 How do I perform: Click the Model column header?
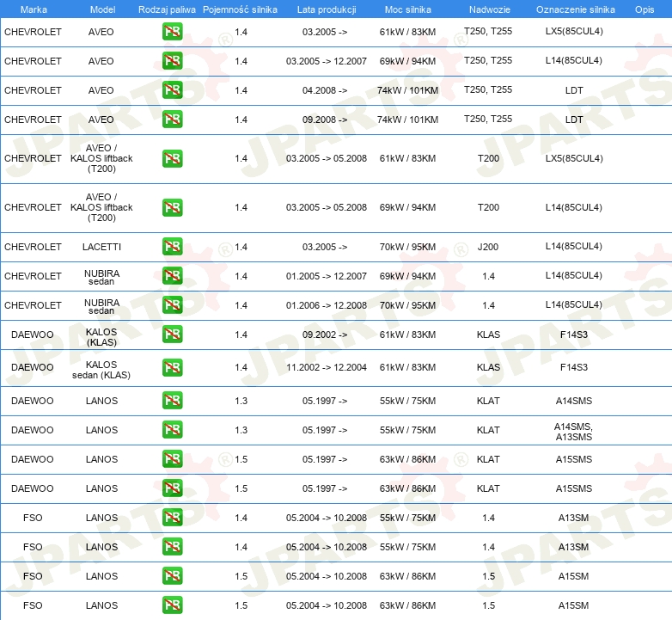tap(102, 9)
